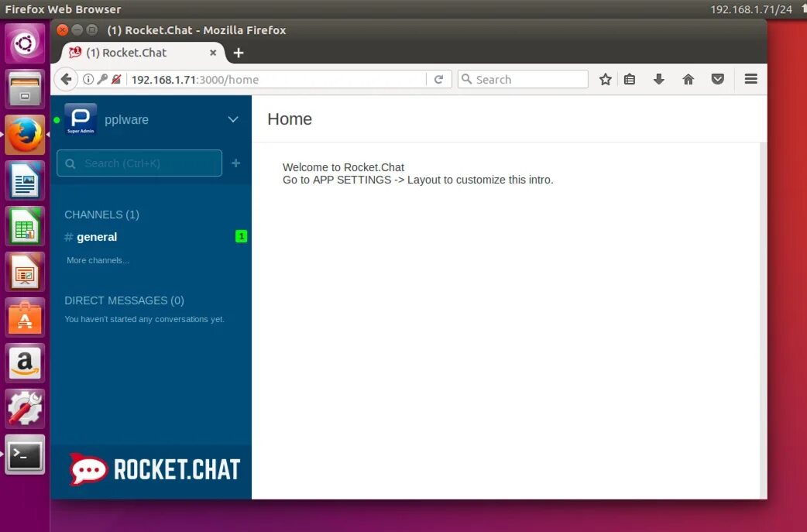Click the Home page heading
807x532 pixels.
tap(290, 118)
